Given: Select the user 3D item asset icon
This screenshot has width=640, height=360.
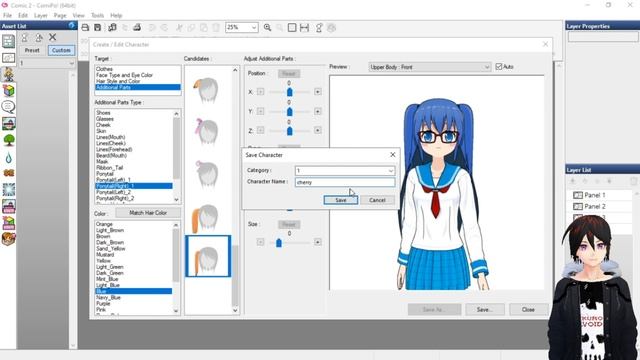Looking at the screenshot, I should tap(9, 222).
